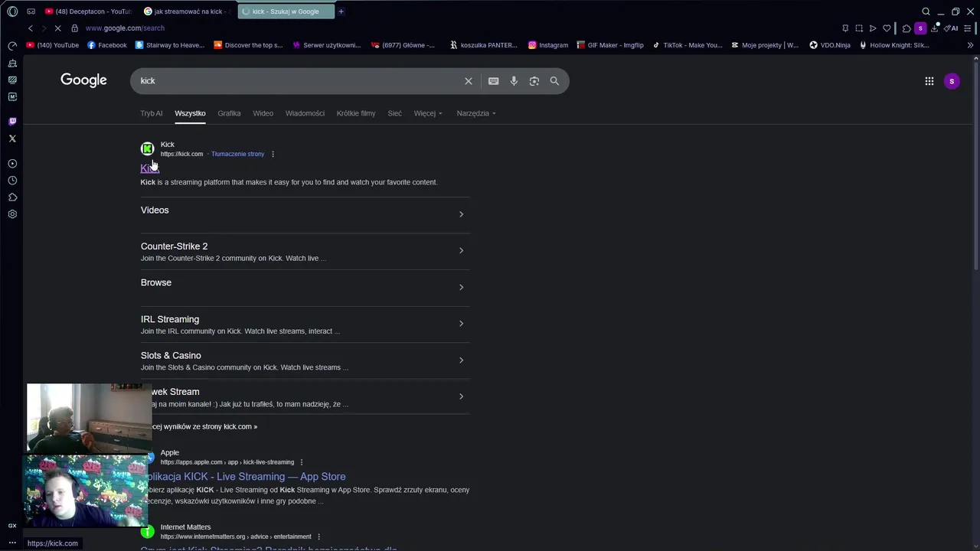Go back to previous page

click(31, 28)
